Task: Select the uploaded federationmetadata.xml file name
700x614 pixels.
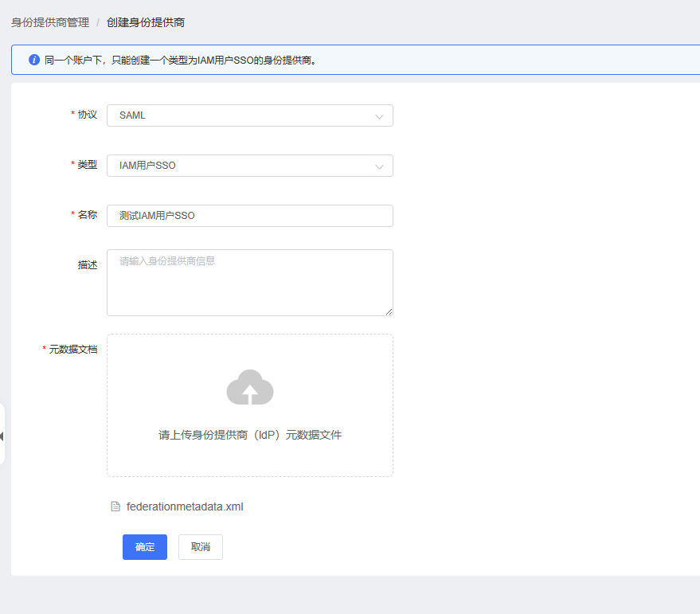Action: click(185, 506)
